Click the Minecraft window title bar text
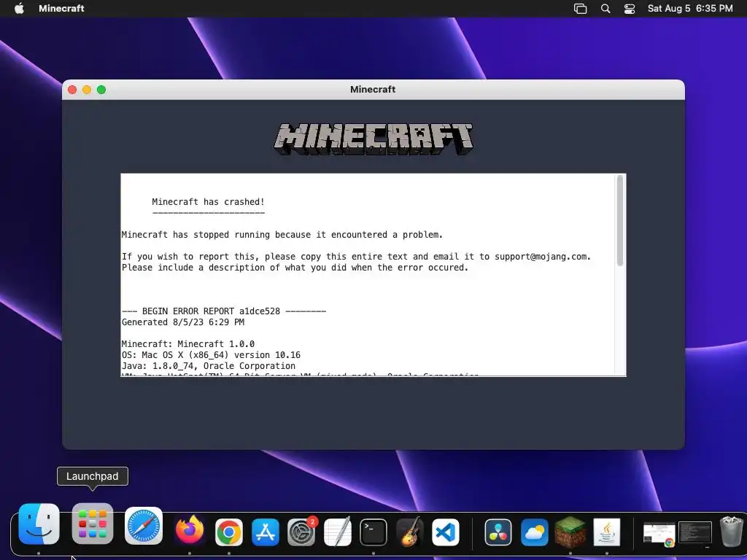Image resolution: width=747 pixels, height=560 pixels. click(373, 90)
